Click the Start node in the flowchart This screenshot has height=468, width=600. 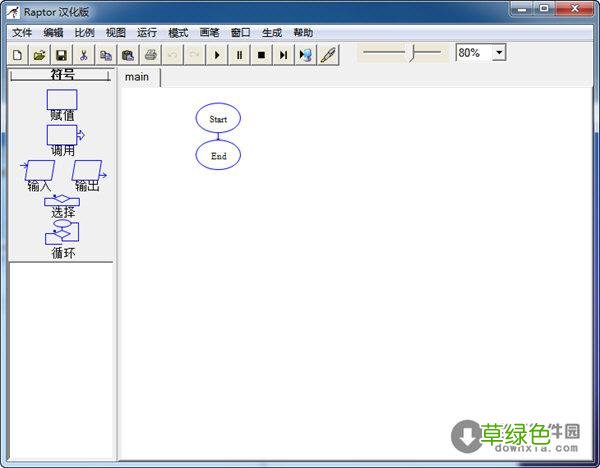click(x=218, y=119)
